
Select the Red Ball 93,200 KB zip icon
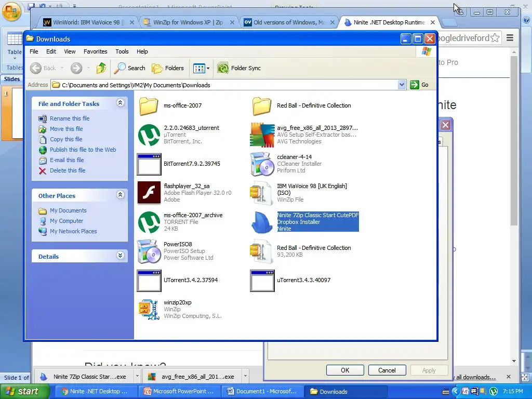click(x=261, y=252)
